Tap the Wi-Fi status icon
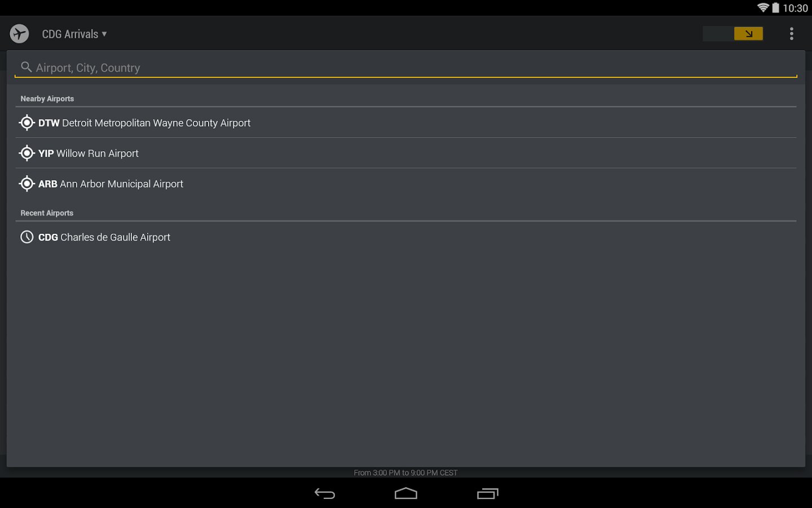Viewport: 812px width, 508px height. pos(763,7)
